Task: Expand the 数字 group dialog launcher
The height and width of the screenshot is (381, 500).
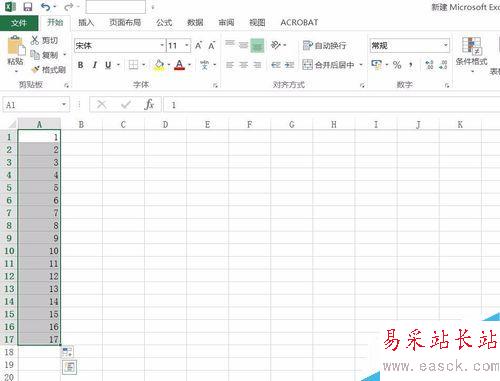Action: 447,86
